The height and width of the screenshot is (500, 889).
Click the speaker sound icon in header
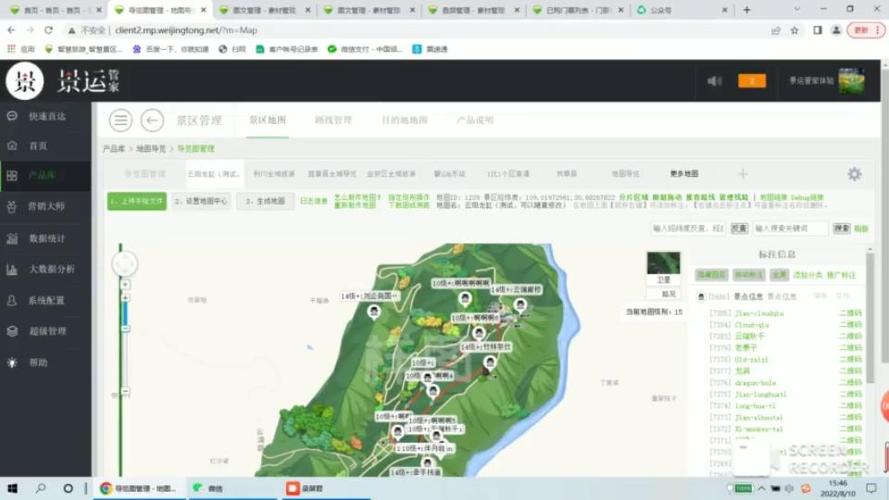(714, 81)
